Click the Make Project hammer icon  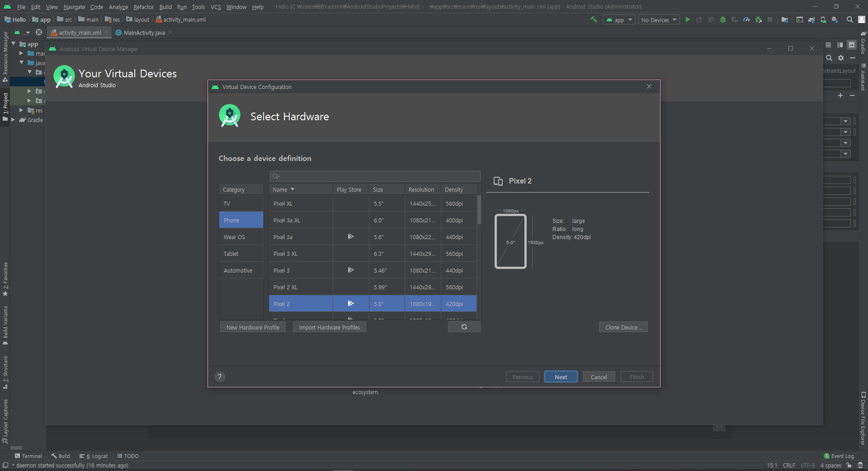594,19
